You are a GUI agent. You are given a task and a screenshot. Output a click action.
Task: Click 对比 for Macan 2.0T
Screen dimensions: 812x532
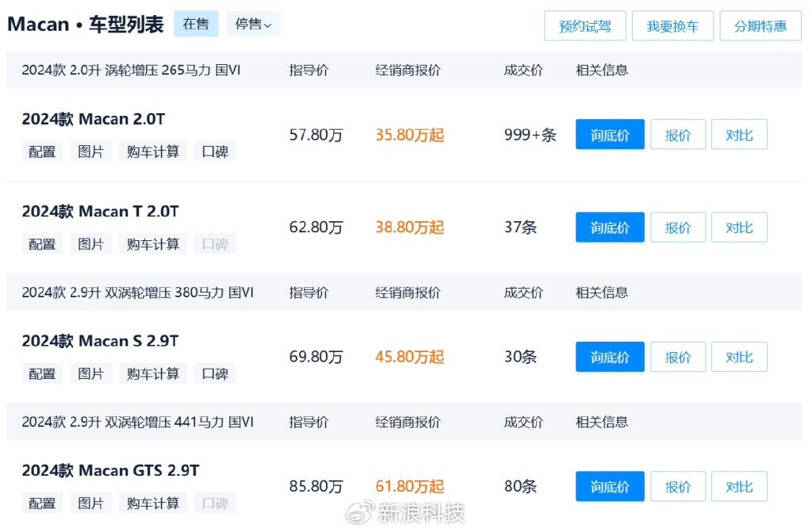[739, 135]
